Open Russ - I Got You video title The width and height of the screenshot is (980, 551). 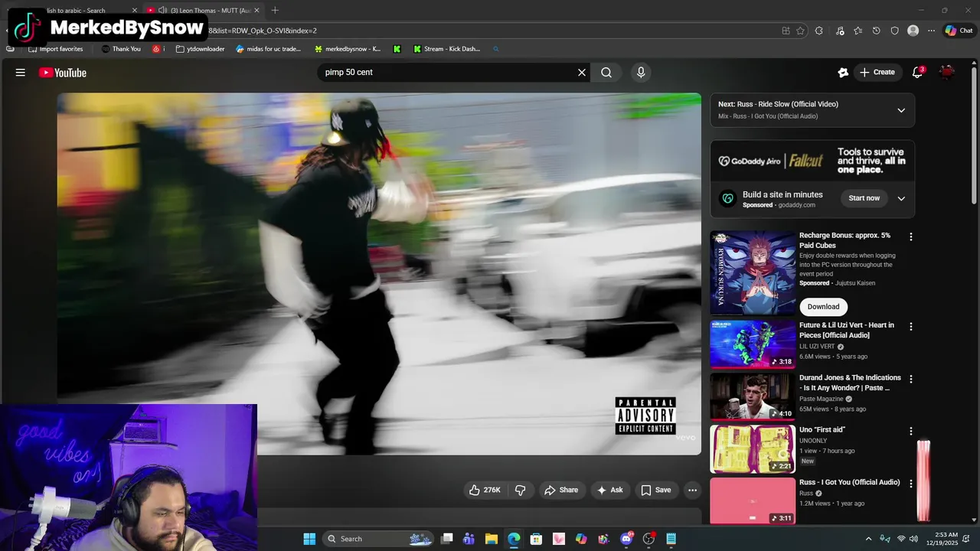(x=849, y=482)
